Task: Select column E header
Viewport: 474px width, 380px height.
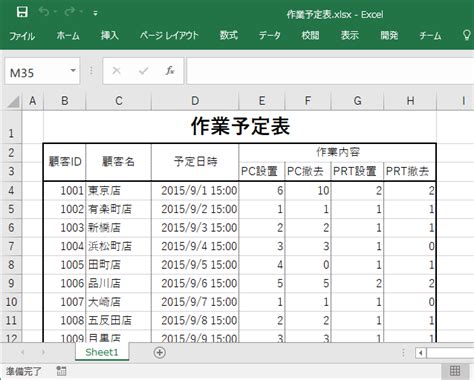Action: tap(262, 101)
